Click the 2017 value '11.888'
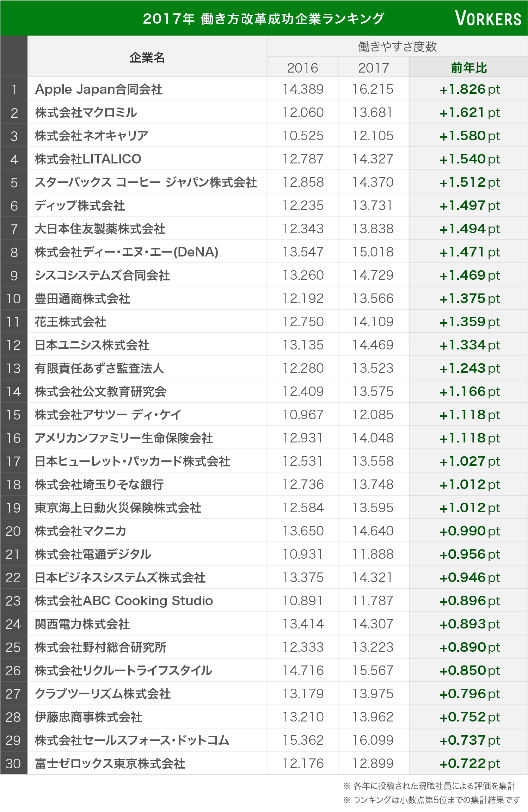Image resolution: width=528 pixels, height=812 pixels. tap(373, 554)
